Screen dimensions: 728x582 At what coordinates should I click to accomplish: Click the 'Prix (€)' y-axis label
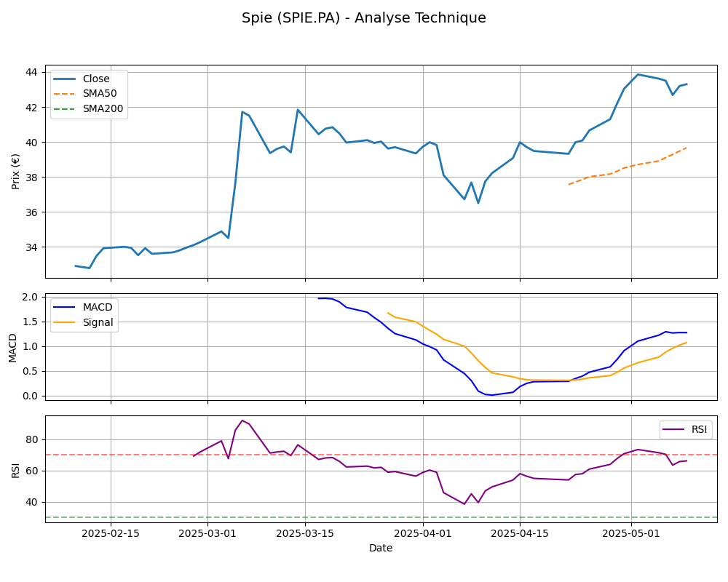(x=15, y=172)
